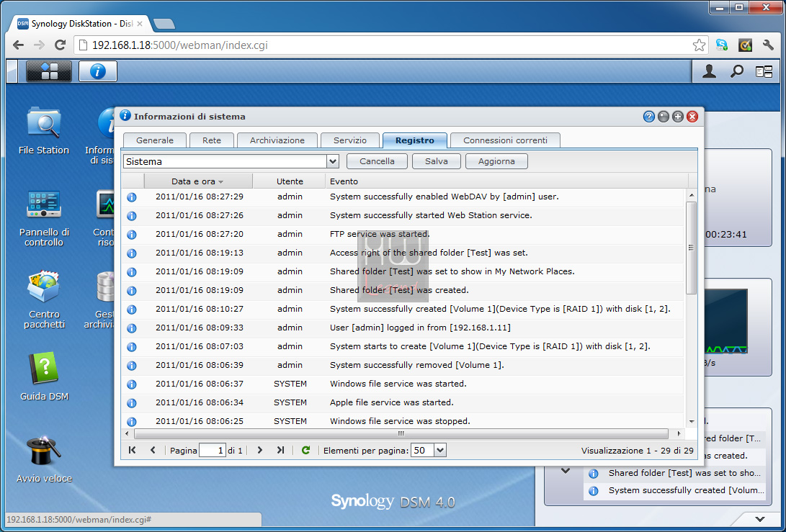
Task: Click the browser back arrow
Action: [19, 45]
